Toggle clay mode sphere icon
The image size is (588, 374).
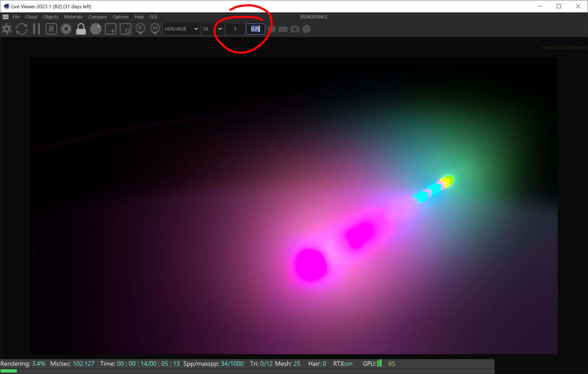[x=96, y=29]
